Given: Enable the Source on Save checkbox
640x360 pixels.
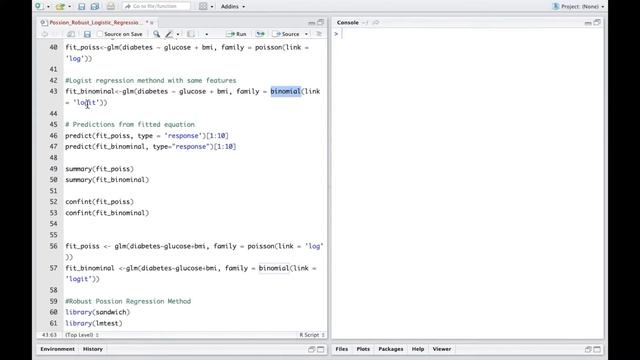Looking at the screenshot, I should 100,34.
